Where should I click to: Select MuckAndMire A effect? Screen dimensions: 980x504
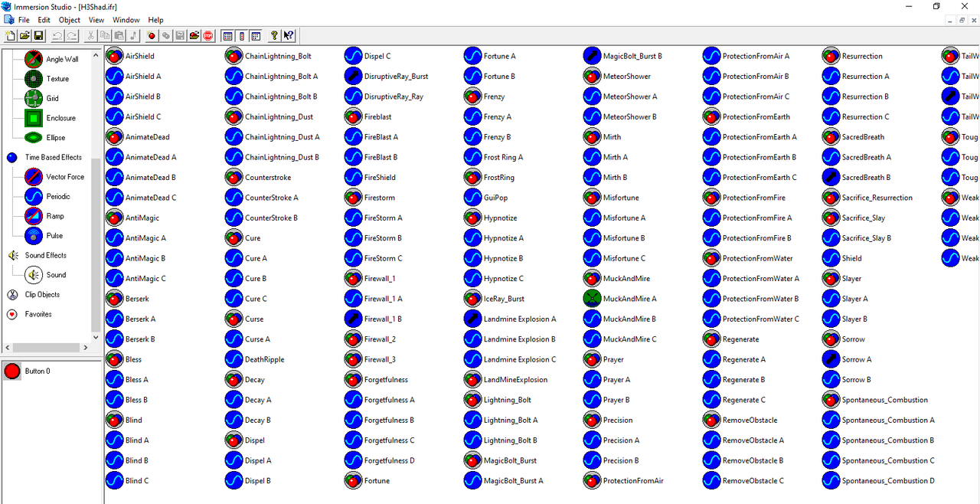click(620, 299)
